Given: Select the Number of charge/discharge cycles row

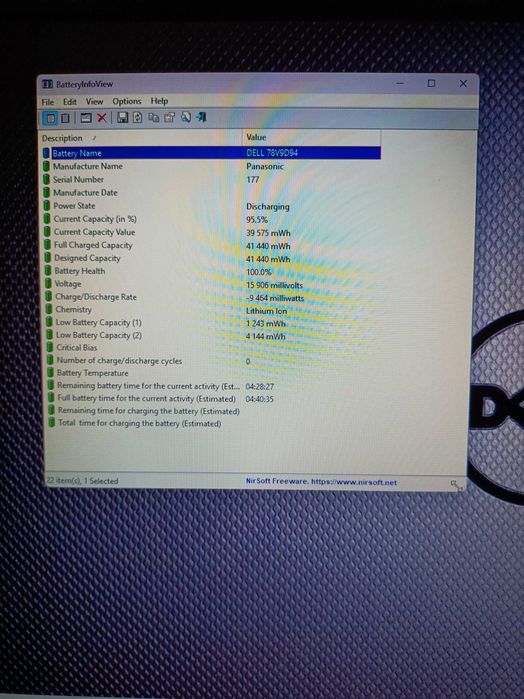Looking at the screenshot, I should (x=212, y=361).
